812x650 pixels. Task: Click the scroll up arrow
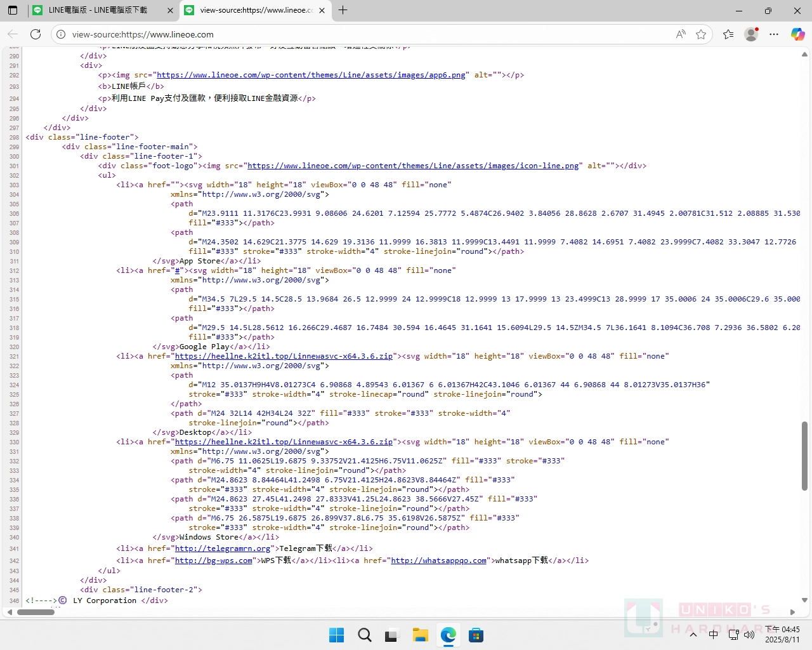[x=804, y=55]
